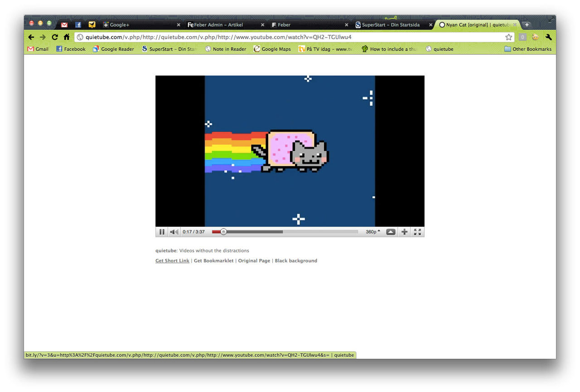
Task: Click the pop-up expand arrow button in player
Action: pos(391,232)
